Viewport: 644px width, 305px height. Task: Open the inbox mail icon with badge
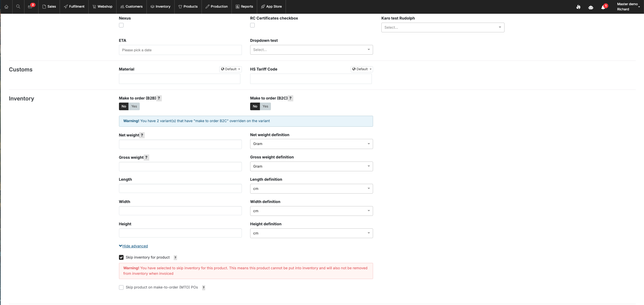[31, 6]
